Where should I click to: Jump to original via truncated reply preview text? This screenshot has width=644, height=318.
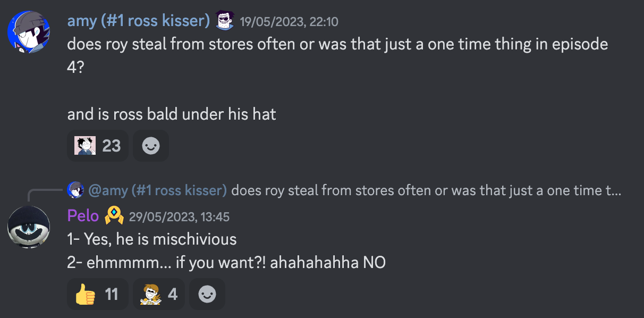(426, 190)
